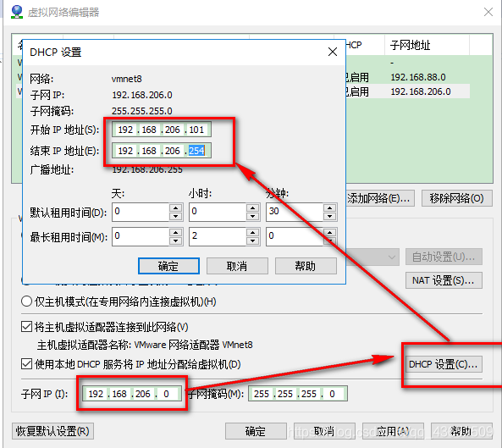Image resolution: width=502 pixels, height=448 pixels.
Task: Click the 子网 IP first octet 192
Action: tap(96, 394)
